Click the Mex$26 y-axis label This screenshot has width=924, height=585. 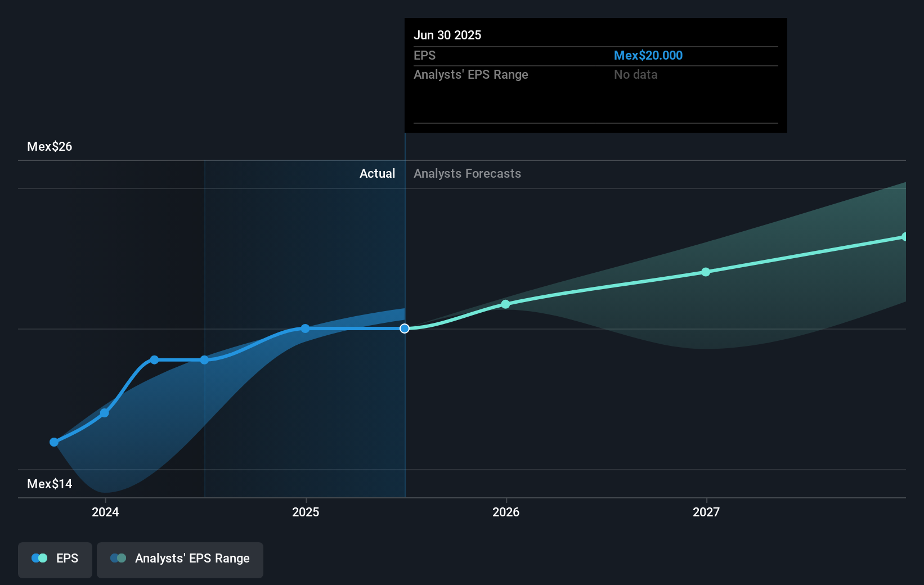(x=50, y=146)
